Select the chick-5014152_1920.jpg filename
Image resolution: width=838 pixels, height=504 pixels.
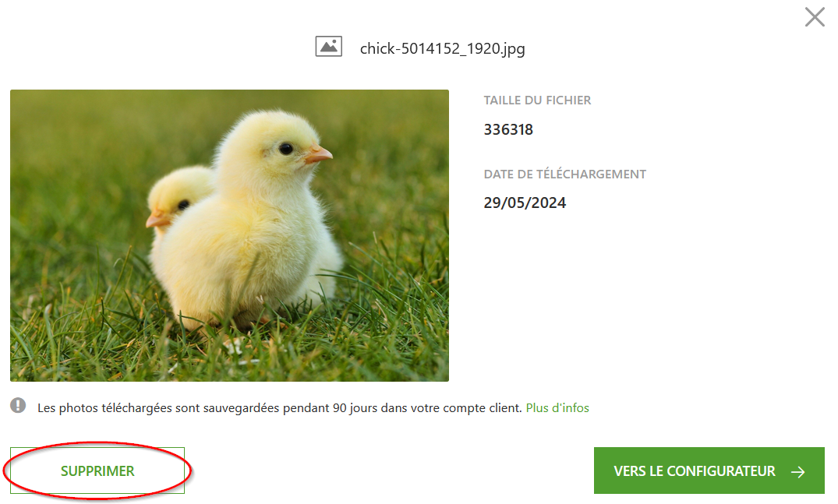442,48
